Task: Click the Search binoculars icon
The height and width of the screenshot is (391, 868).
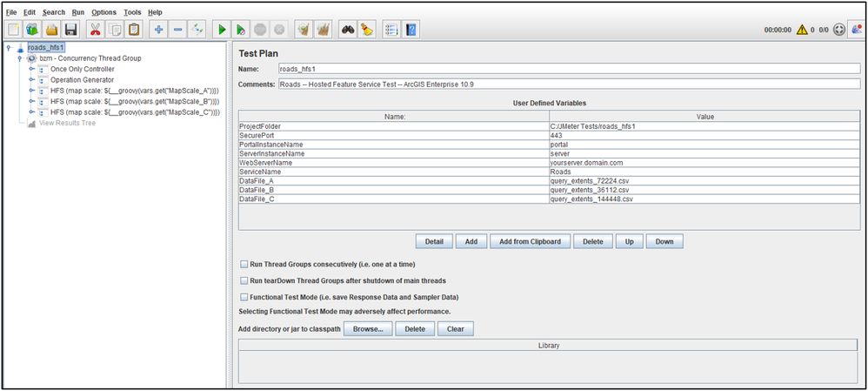Action: tap(348, 30)
